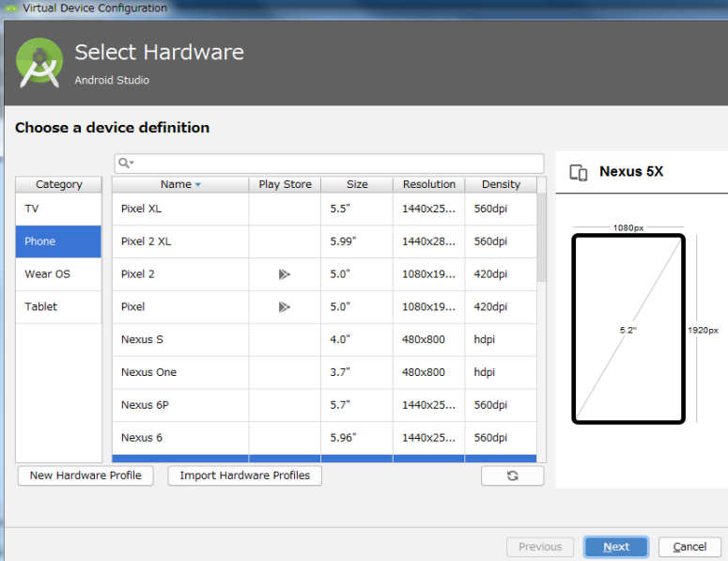Click the search magnifier icon in search box
The height and width of the screenshot is (561, 728).
tap(125, 164)
